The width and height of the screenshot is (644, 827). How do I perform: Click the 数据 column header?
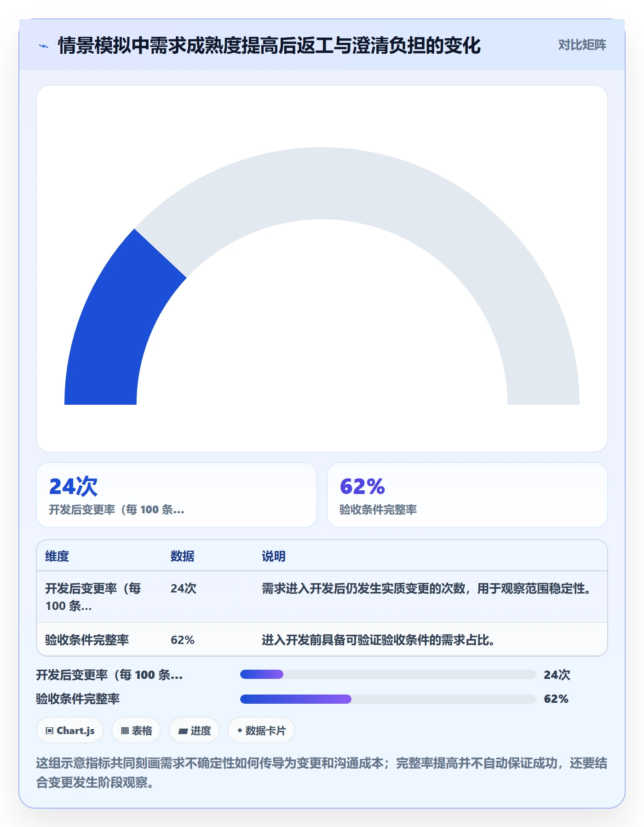tap(183, 556)
